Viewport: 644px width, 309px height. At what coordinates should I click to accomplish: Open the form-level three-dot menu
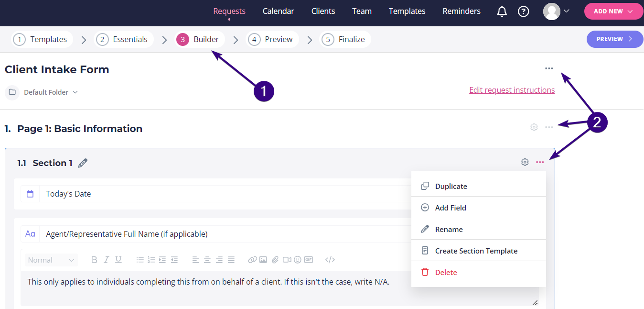(x=549, y=68)
